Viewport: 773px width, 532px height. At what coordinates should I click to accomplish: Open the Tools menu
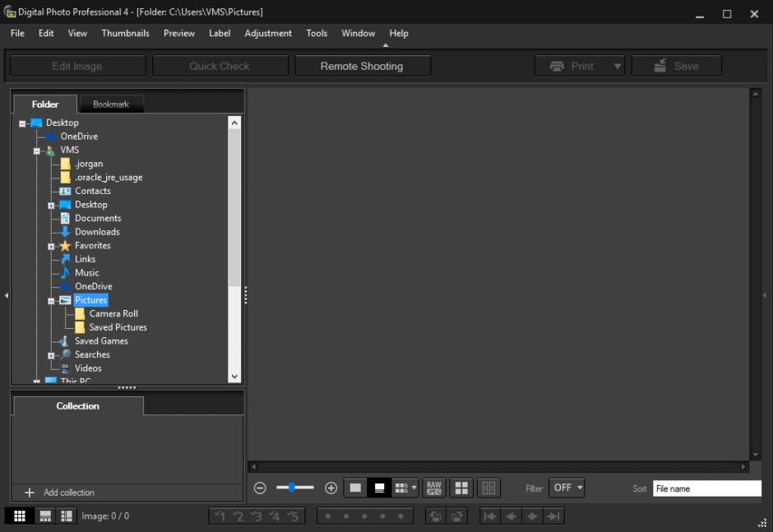(x=317, y=33)
